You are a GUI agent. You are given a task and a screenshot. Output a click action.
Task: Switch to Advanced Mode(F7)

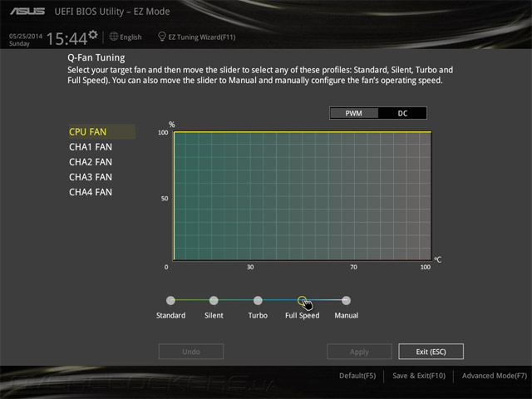tap(495, 376)
